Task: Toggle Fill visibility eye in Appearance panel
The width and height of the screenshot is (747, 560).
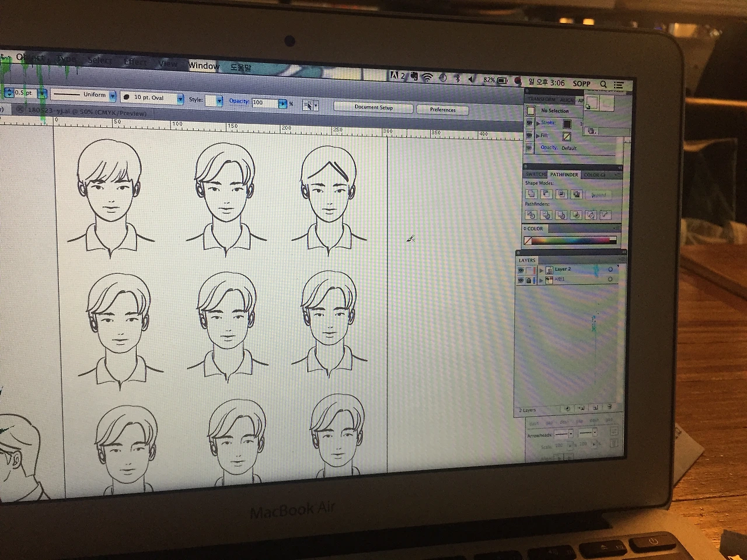Action: (529, 135)
